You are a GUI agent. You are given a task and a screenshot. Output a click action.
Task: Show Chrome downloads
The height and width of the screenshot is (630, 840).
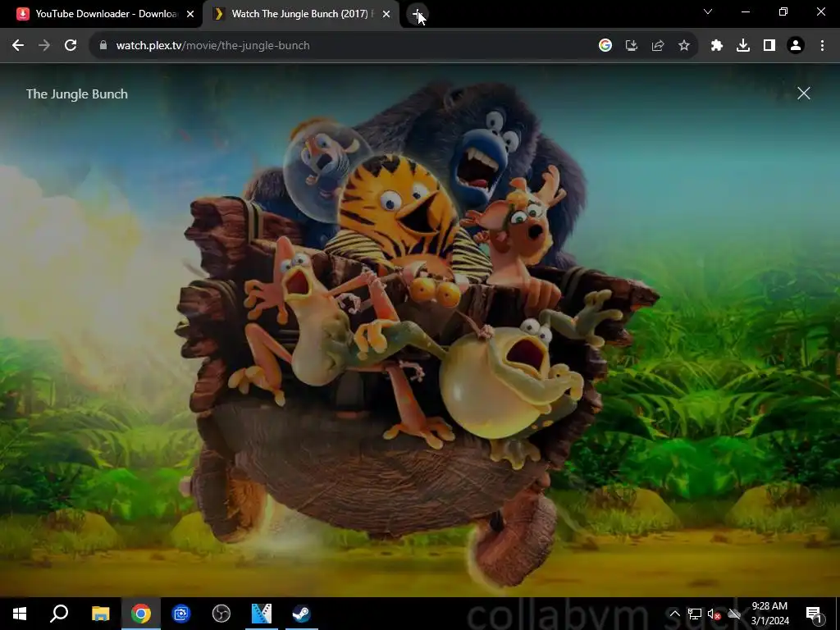coord(743,46)
